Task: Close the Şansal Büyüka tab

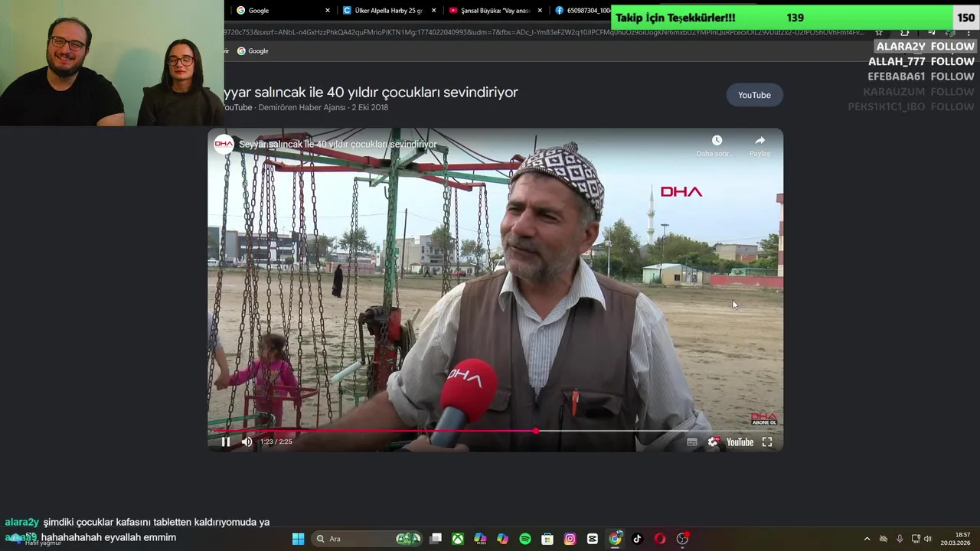Action: (x=540, y=11)
